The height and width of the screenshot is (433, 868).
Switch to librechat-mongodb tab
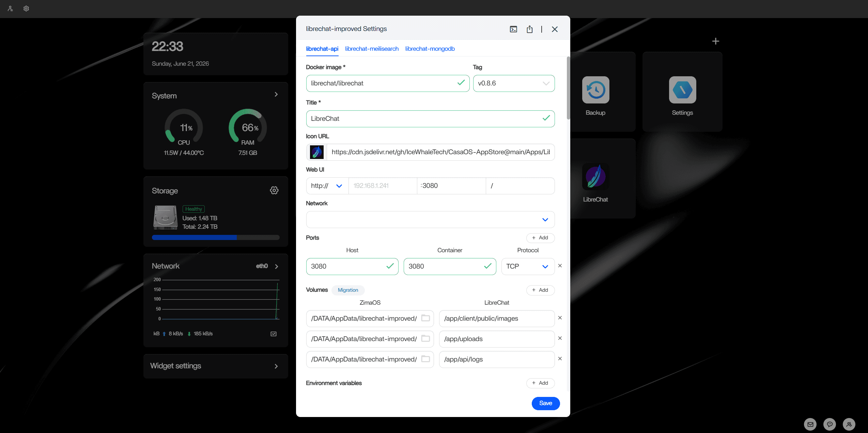coord(430,49)
